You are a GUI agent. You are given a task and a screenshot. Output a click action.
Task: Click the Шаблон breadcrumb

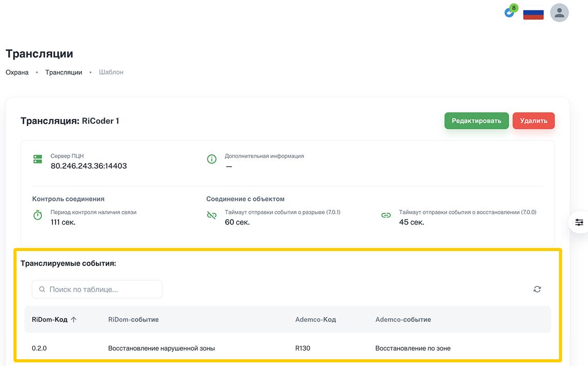(x=111, y=72)
